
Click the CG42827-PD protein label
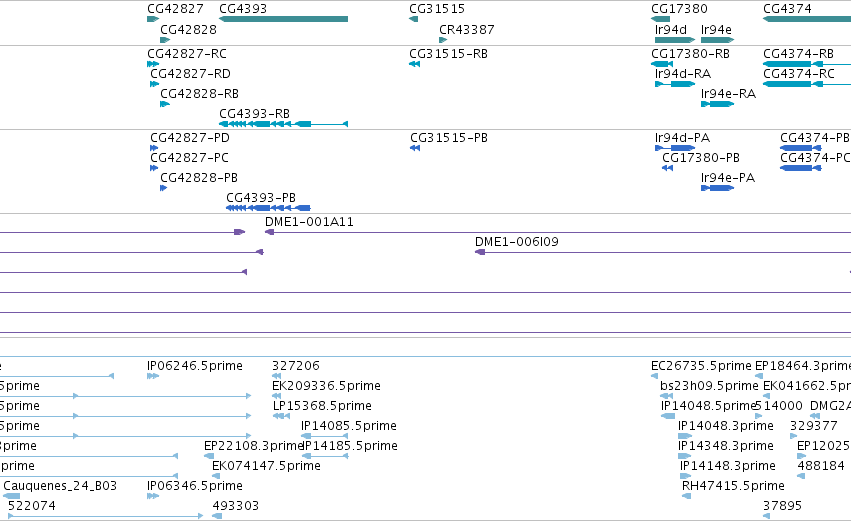pyautogui.click(x=190, y=138)
